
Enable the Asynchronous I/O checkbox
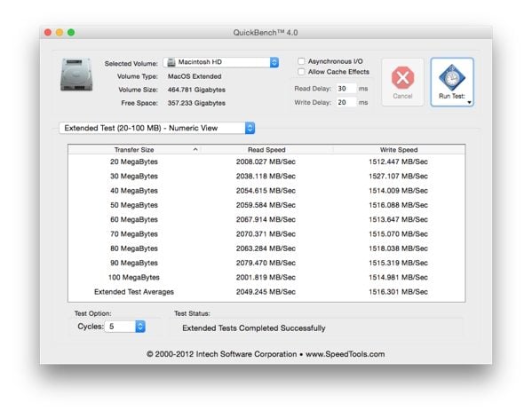301,61
